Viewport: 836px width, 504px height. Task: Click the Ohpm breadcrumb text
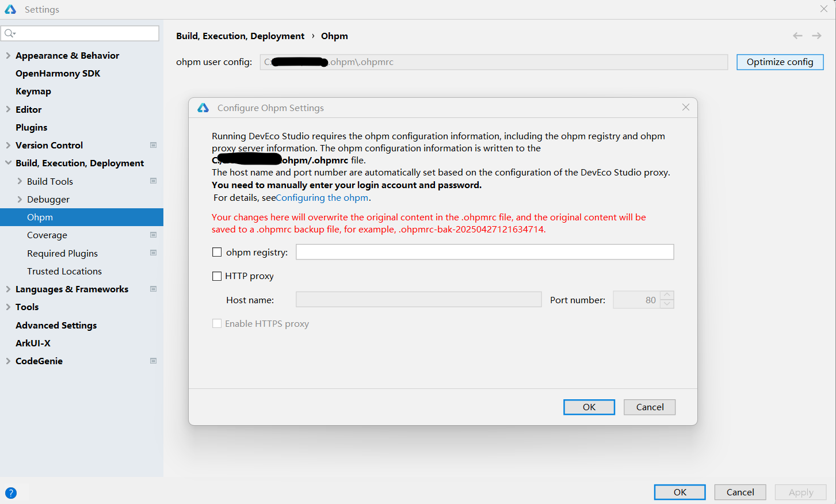(334, 36)
